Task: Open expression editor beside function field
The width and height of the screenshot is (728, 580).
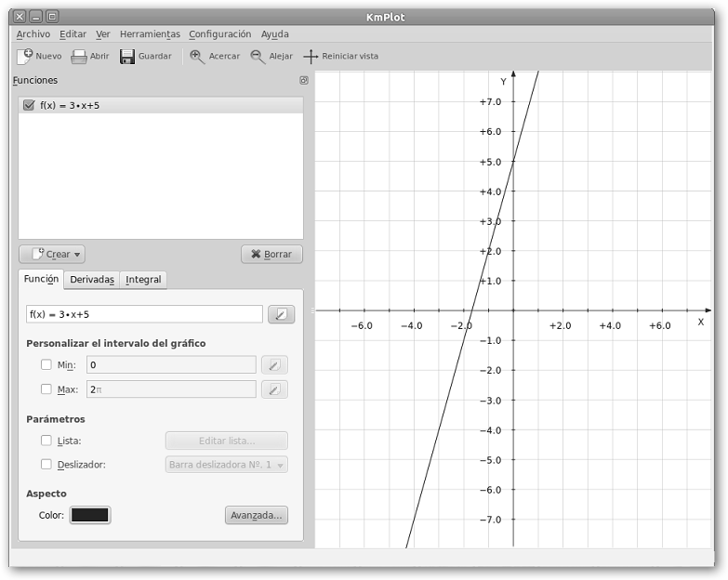Action: click(x=281, y=314)
